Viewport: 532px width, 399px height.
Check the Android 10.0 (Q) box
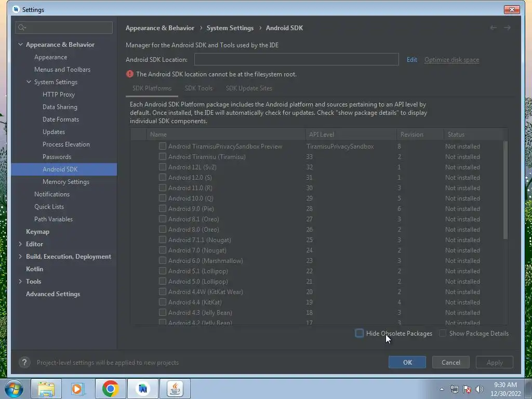coord(163,198)
